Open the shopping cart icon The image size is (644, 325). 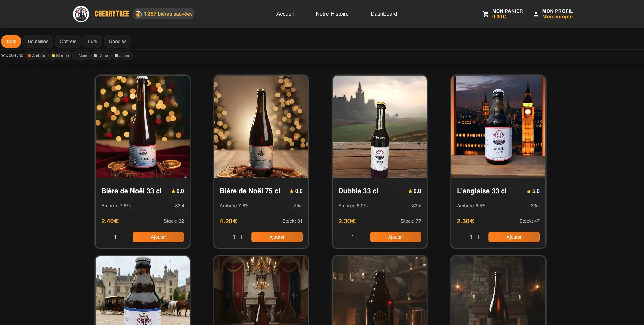(485, 14)
